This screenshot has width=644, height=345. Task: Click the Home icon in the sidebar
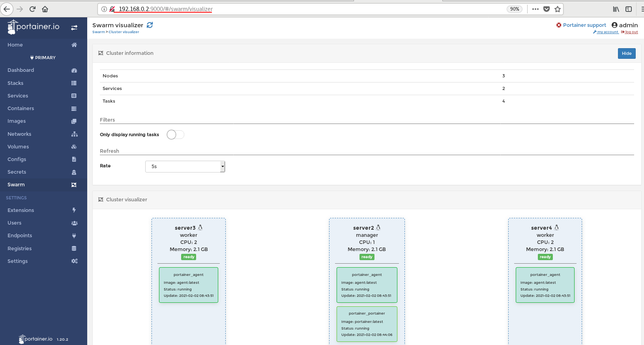tap(74, 45)
